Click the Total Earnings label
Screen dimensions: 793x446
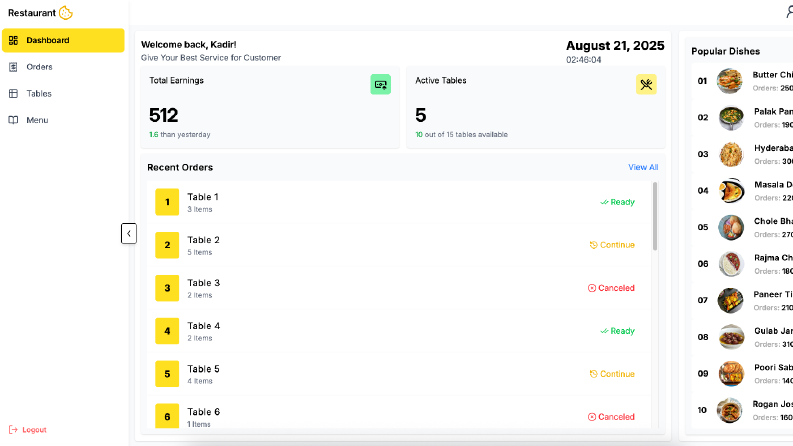(x=177, y=80)
